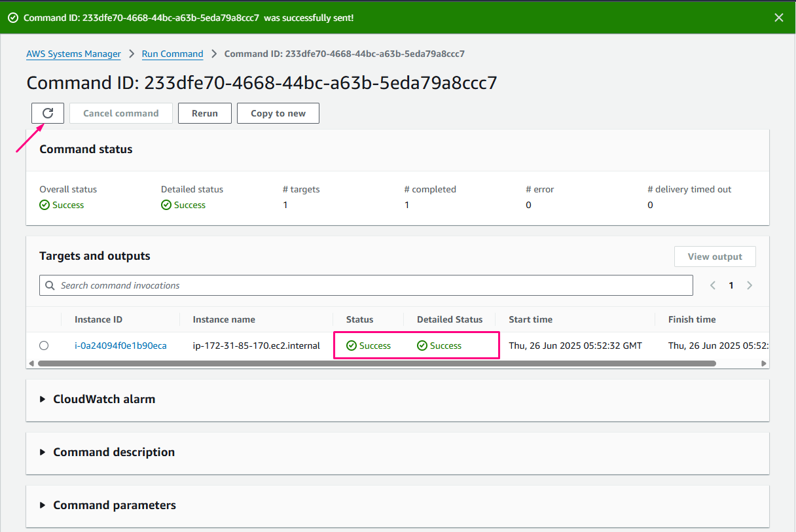Select the radio button for instance i-0a24094f0e1b90eca
Image resolution: width=796 pixels, height=532 pixels.
pyautogui.click(x=44, y=346)
